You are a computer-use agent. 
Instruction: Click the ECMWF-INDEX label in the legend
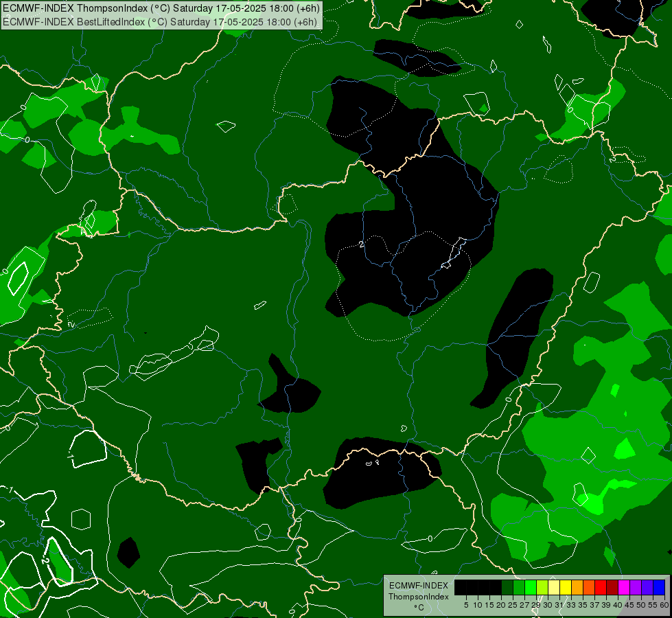pos(419,586)
